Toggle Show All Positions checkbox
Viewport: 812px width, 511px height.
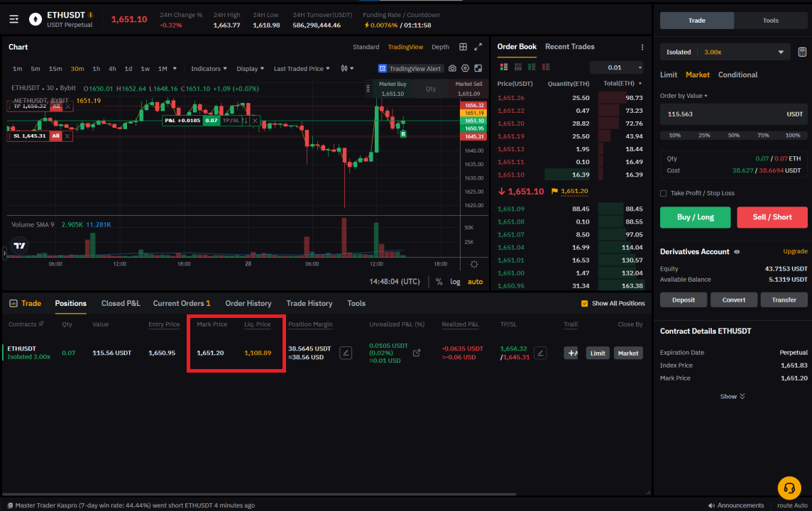click(x=584, y=303)
